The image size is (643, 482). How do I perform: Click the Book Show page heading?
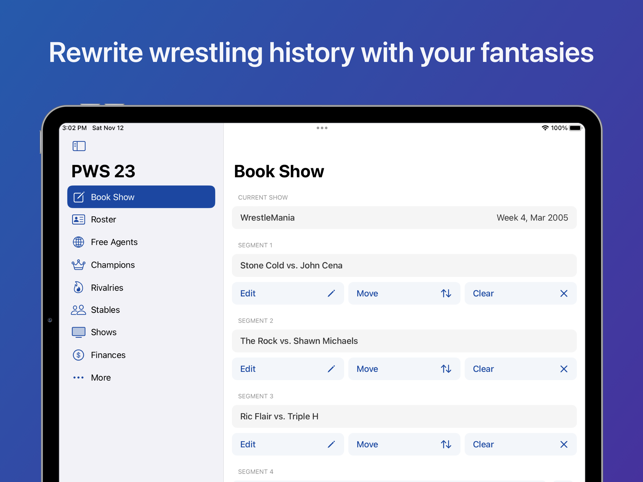(x=279, y=171)
